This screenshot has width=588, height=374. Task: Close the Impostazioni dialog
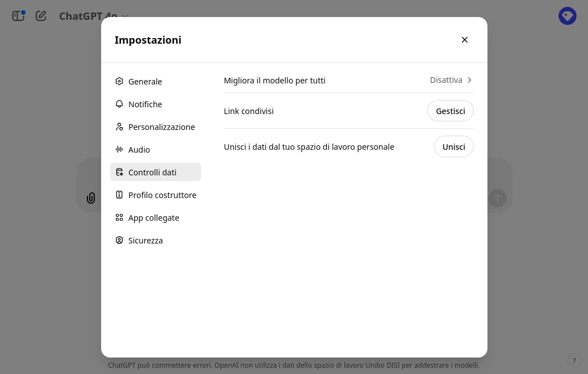click(x=465, y=40)
